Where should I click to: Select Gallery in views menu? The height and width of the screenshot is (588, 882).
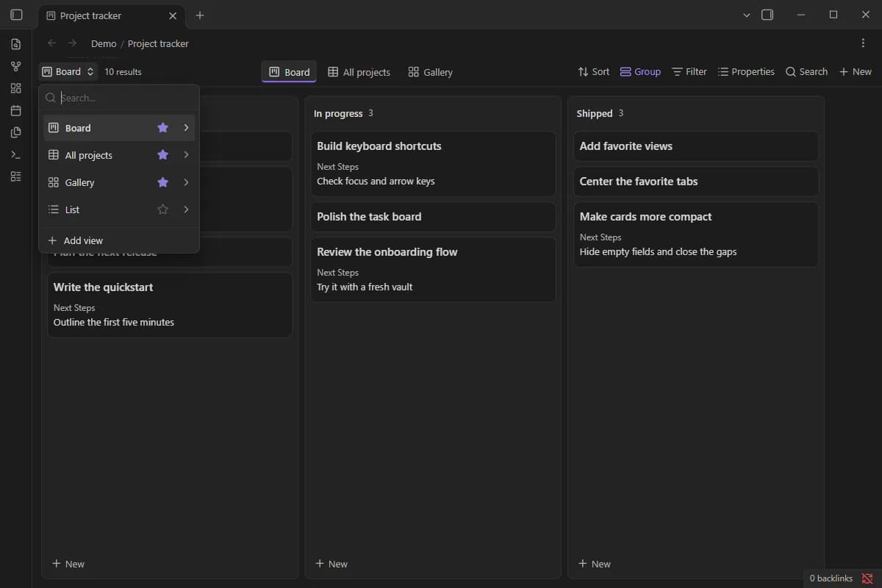119,182
